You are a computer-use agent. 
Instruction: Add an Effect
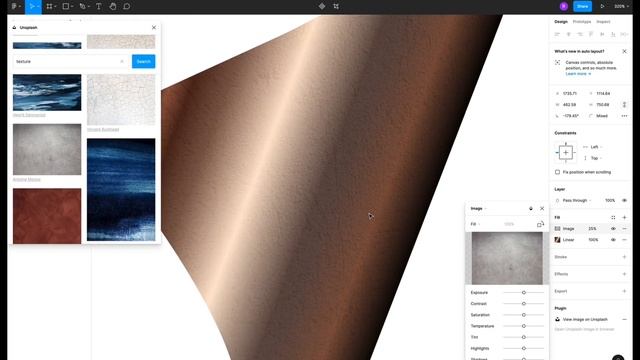(624, 274)
